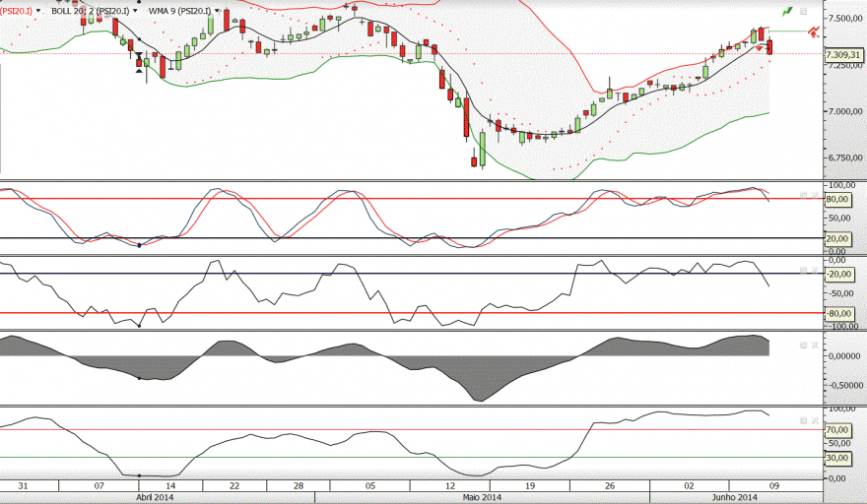Click the 6.750,00 price axis label

point(845,157)
